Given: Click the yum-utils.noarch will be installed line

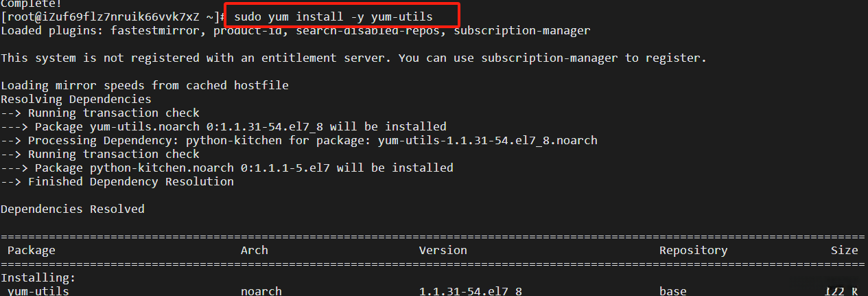Looking at the screenshot, I should click(223, 126).
